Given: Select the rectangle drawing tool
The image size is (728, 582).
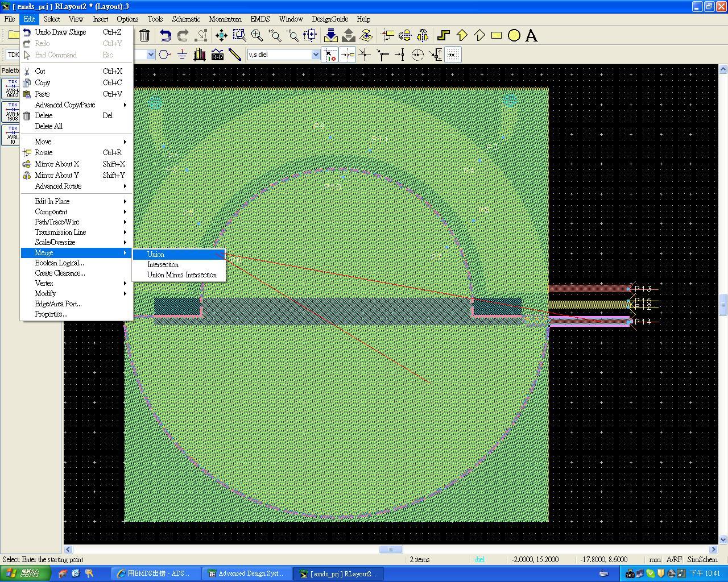Looking at the screenshot, I should pyautogui.click(x=497, y=35).
